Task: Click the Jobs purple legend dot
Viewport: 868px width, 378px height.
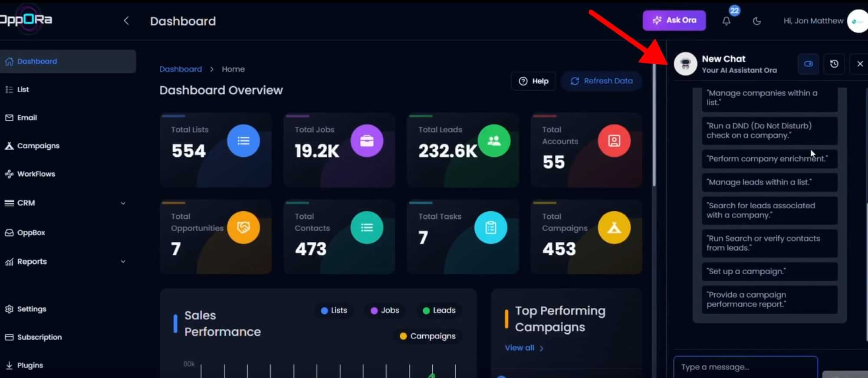Action: click(x=374, y=310)
